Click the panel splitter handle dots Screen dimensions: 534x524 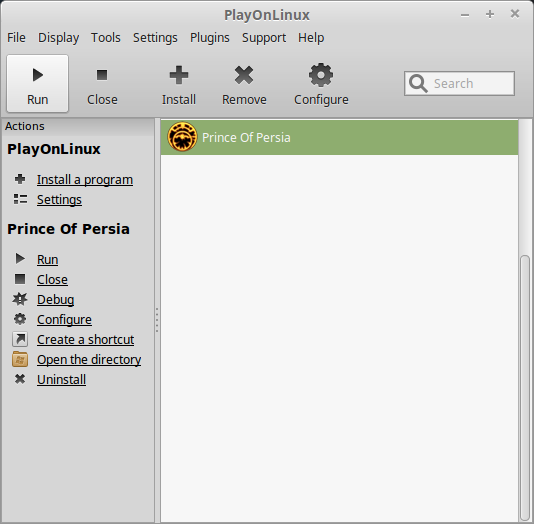[x=157, y=320]
